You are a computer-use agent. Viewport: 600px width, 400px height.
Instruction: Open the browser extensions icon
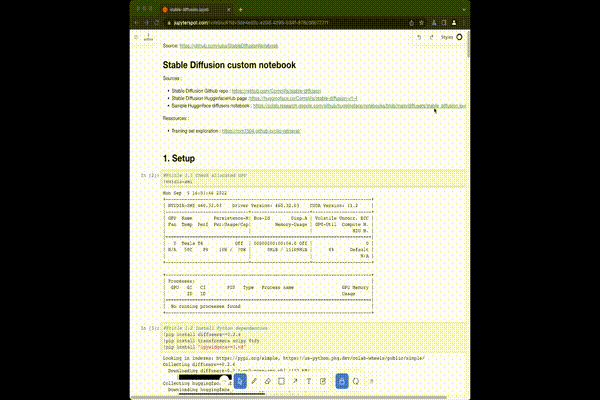pos(434,23)
